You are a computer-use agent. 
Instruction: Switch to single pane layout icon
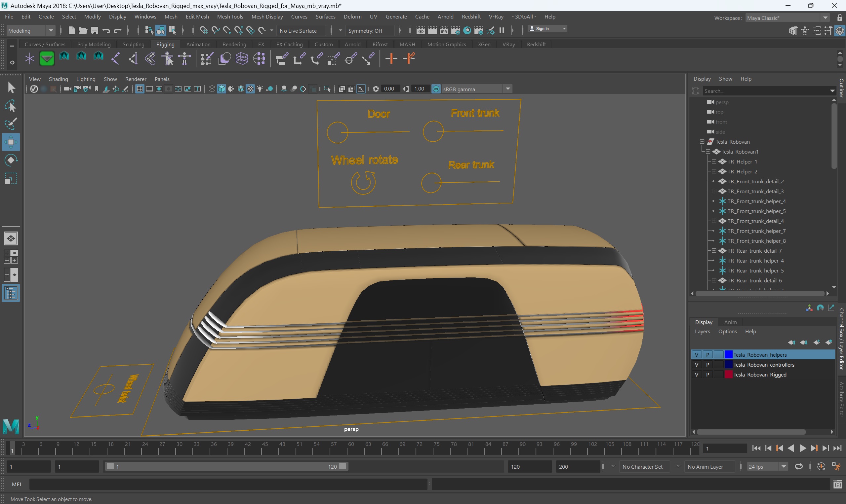coord(11,238)
